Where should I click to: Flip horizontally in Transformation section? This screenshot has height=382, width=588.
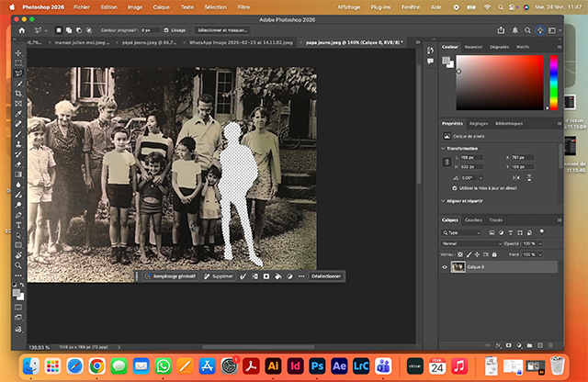pyautogui.click(x=516, y=178)
